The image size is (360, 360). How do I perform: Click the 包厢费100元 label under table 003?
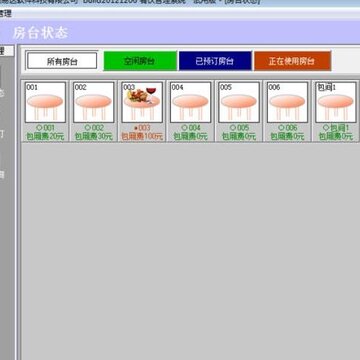click(x=142, y=136)
